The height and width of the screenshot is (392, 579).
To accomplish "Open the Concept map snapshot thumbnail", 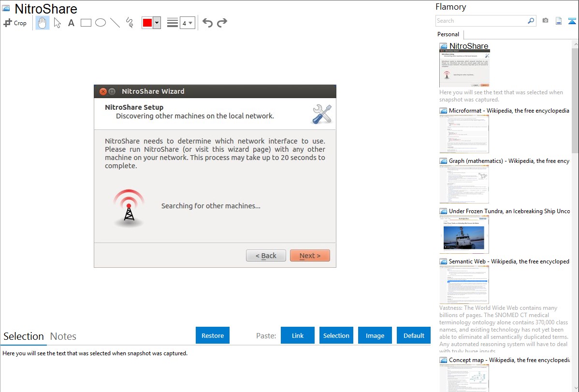I will click(x=464, y=378).
